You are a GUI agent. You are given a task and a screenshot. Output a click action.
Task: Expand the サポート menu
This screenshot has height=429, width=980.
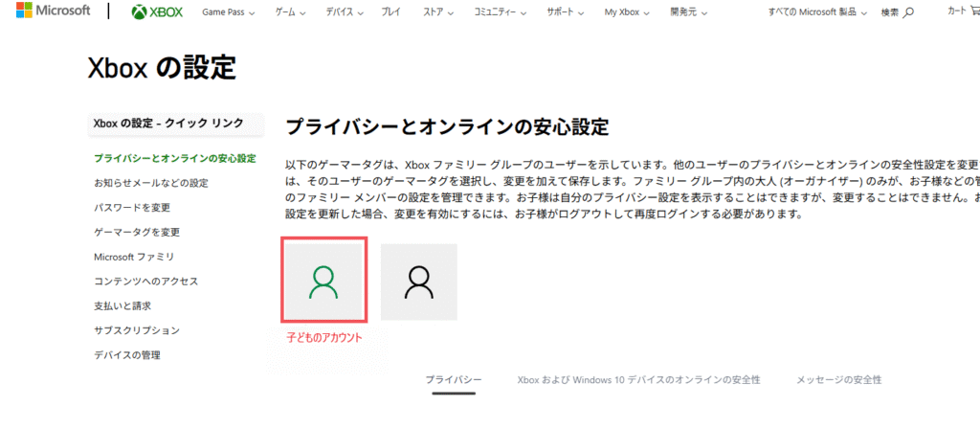point(566,12)
